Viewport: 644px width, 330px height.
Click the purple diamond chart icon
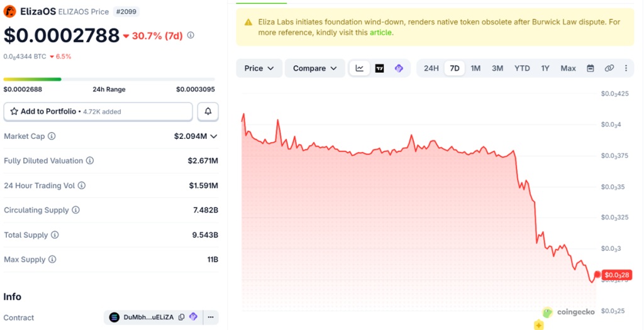(x=399, y=68)
